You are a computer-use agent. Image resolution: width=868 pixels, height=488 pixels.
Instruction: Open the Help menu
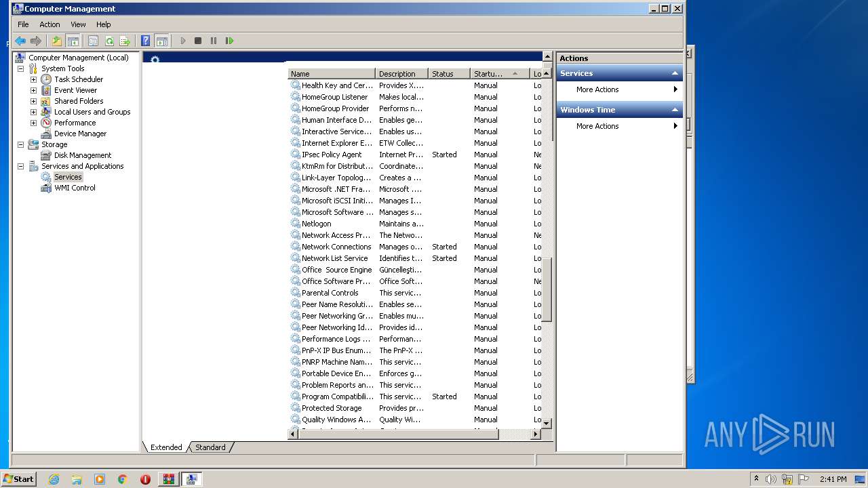point(103,24)
